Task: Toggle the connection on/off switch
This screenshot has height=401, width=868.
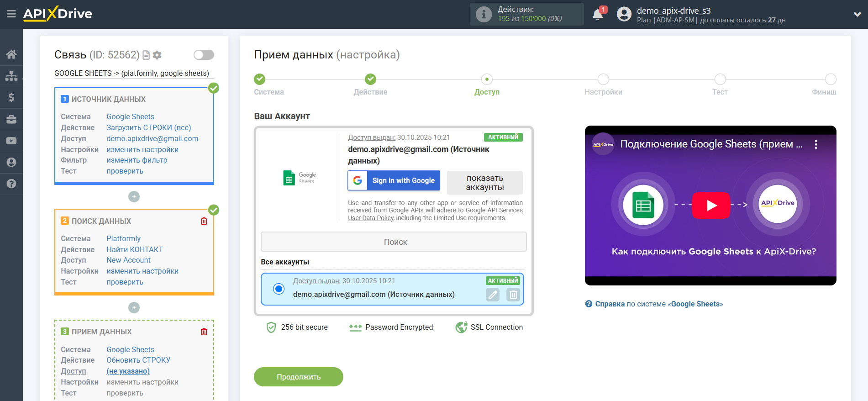Action: [x=204, y=55]
